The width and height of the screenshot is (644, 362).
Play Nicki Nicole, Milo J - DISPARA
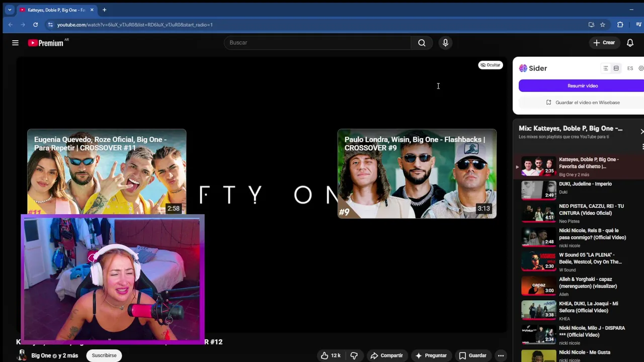click(x=579, y=335)
